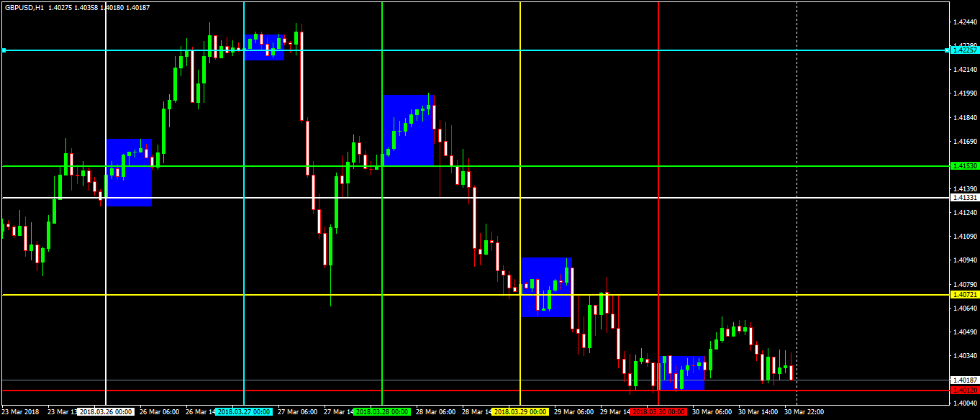Select the yellow vertical line for 2018.03.29

coord(520,144)
